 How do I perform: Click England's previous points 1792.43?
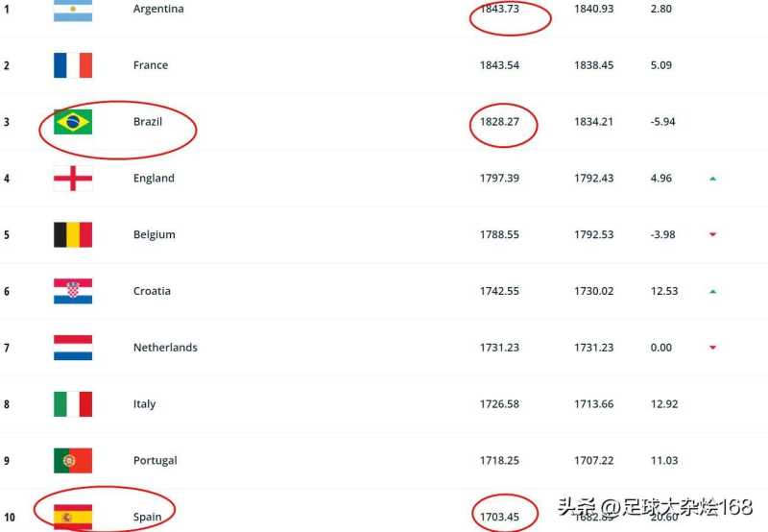click(x=593, y=178)
